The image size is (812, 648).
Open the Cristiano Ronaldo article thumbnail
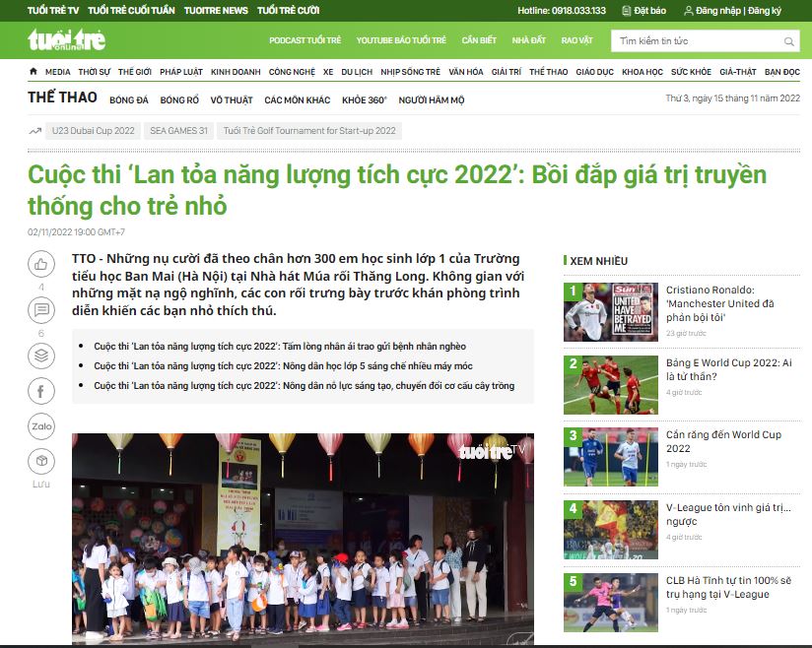click(x=597, y=312)
